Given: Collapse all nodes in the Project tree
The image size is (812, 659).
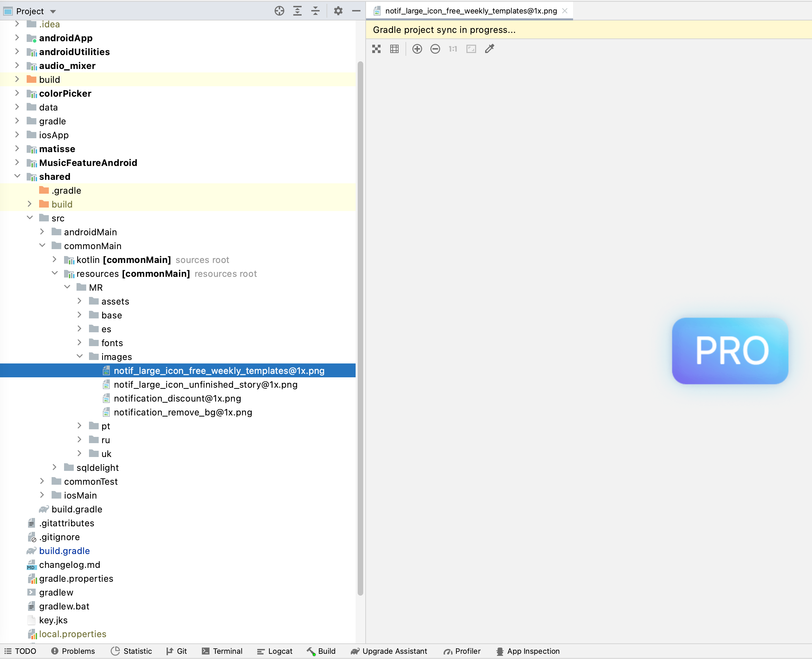Looking at the screenshot, I should click(315, 11).
